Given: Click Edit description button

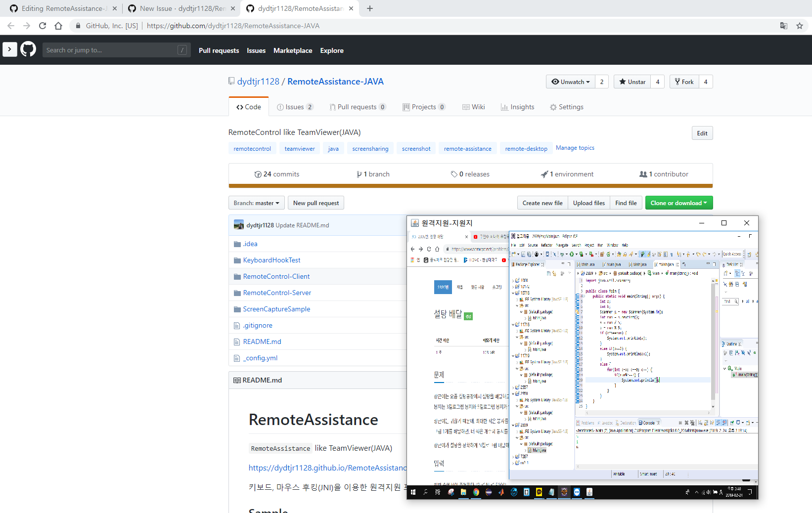Looking at the screenshot, I should pos(702,133).
